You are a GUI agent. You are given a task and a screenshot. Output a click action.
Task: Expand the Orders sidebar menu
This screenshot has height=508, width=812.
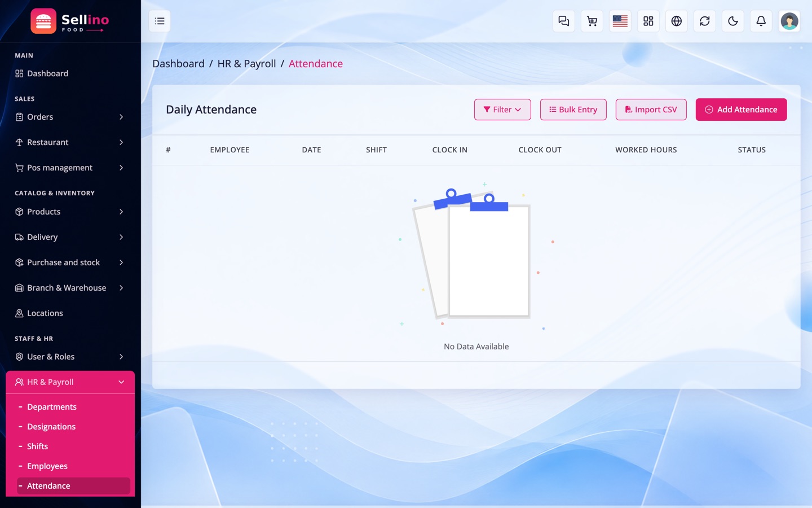point(70,117)
